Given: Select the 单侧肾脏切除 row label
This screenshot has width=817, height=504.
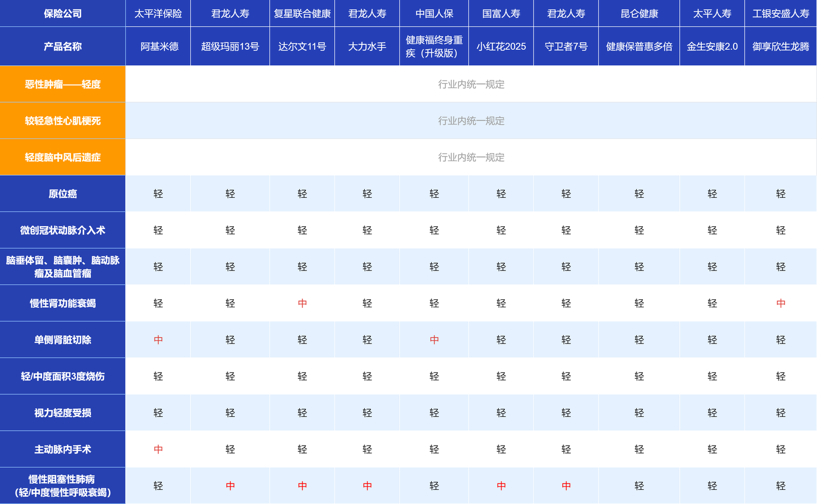Looking at the screenshot, I should pos(62,340).
